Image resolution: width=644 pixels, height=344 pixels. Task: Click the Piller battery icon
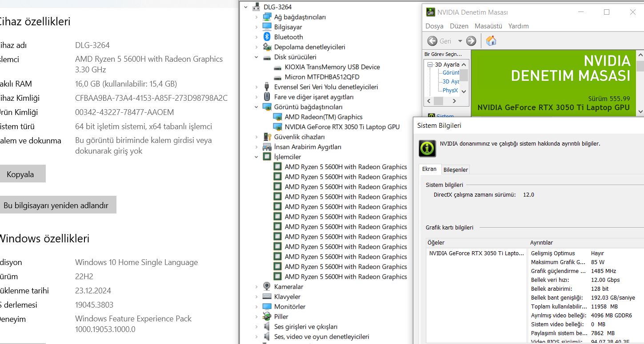point(267,316)
